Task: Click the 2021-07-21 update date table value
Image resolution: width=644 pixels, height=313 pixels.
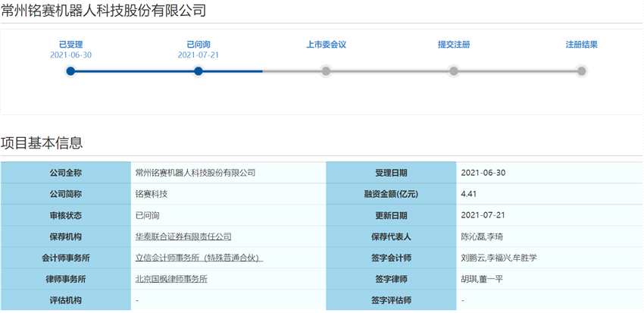Action: coord(483,215)
